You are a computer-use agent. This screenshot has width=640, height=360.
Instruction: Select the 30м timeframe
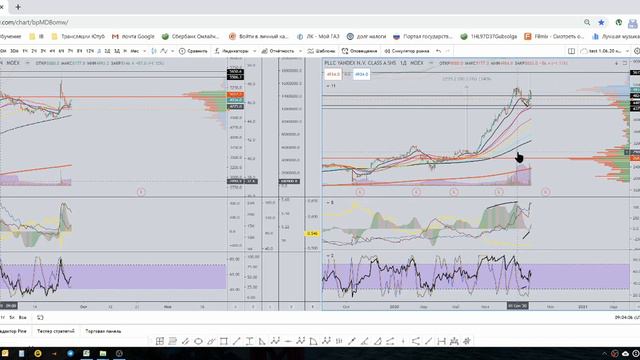click(x=14, y=51)
